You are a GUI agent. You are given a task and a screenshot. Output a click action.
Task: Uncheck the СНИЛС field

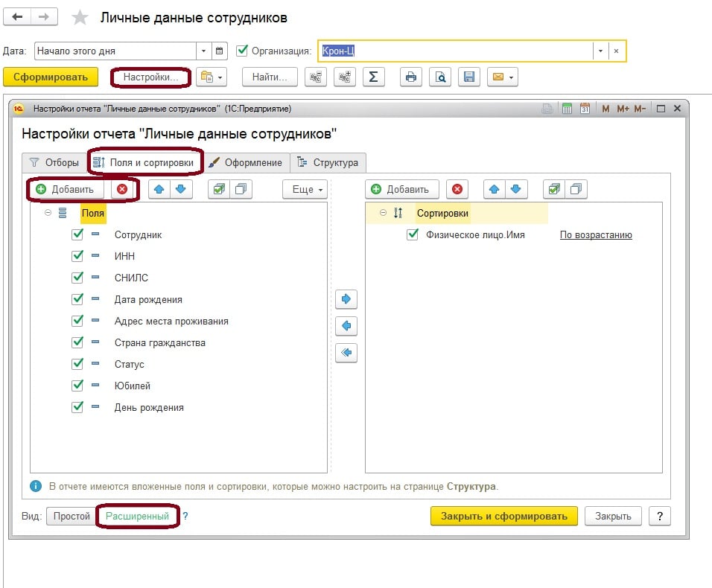pyautogui.click(x=77, y=277)
